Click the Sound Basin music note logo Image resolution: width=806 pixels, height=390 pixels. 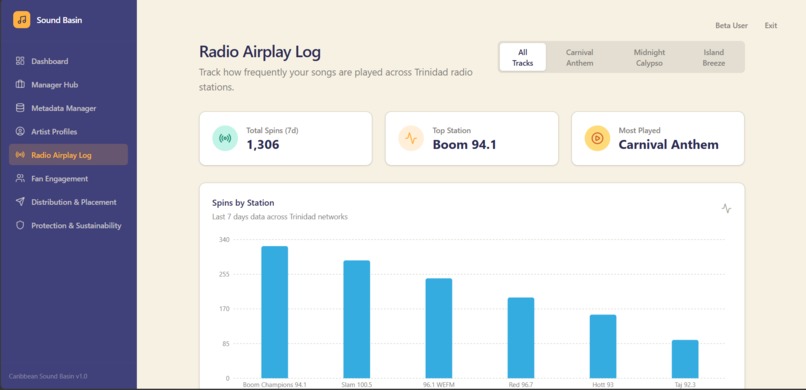click(22, 20)
